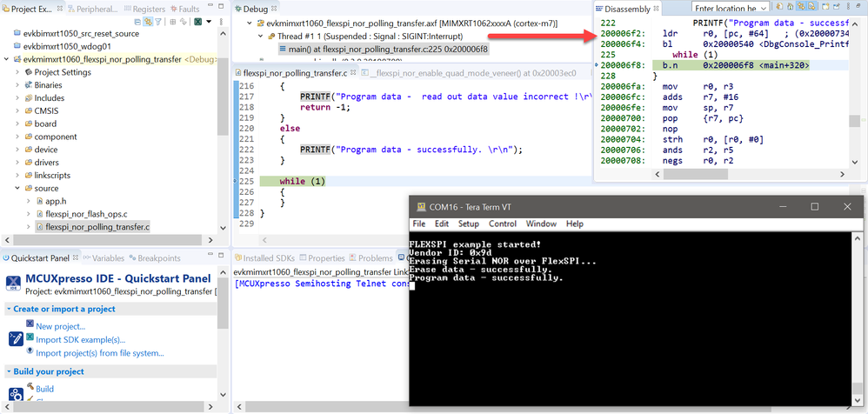Click New project... link
This screenshot has height=414, width=868.
[x=60, y=326]
